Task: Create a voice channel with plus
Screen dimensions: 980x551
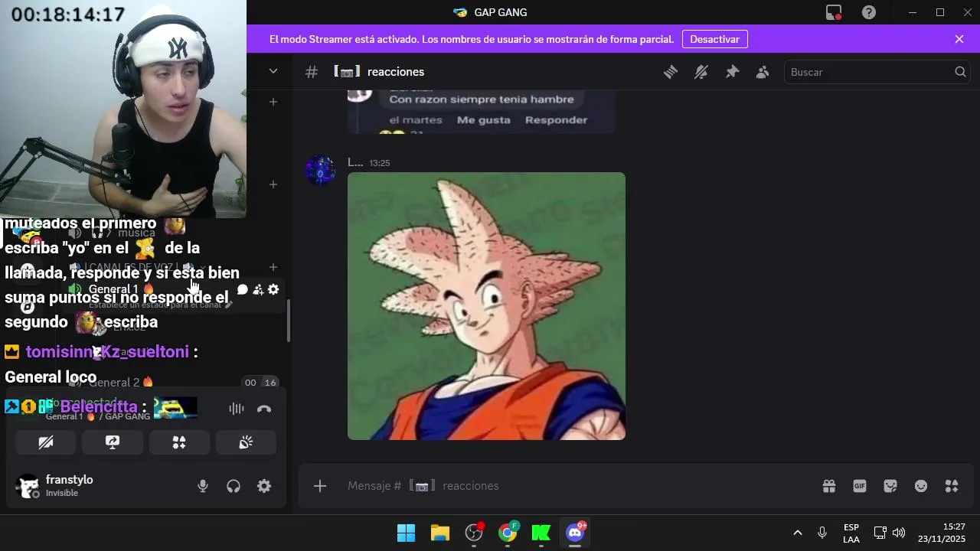Action: (273, 267)
